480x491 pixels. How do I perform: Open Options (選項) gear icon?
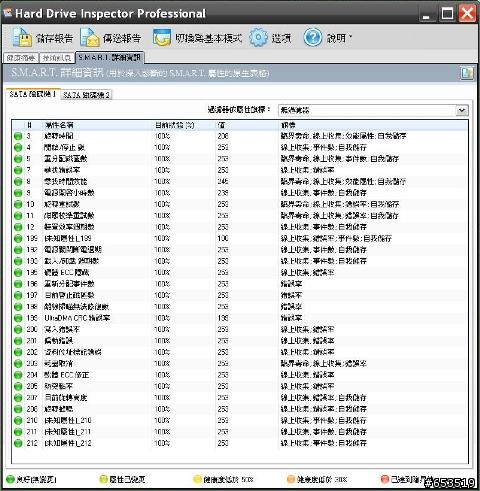tap(258, 37)
